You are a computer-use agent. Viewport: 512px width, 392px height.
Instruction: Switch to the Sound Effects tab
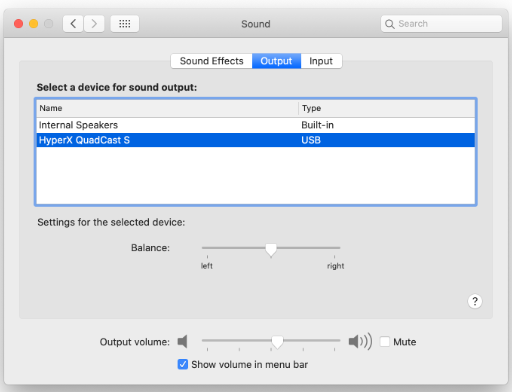pos(211,61)
